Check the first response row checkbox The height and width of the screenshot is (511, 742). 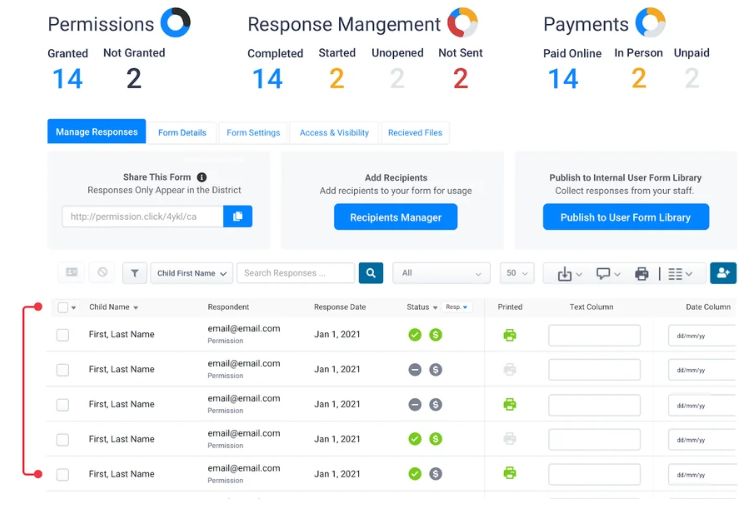tap(63, 335)
